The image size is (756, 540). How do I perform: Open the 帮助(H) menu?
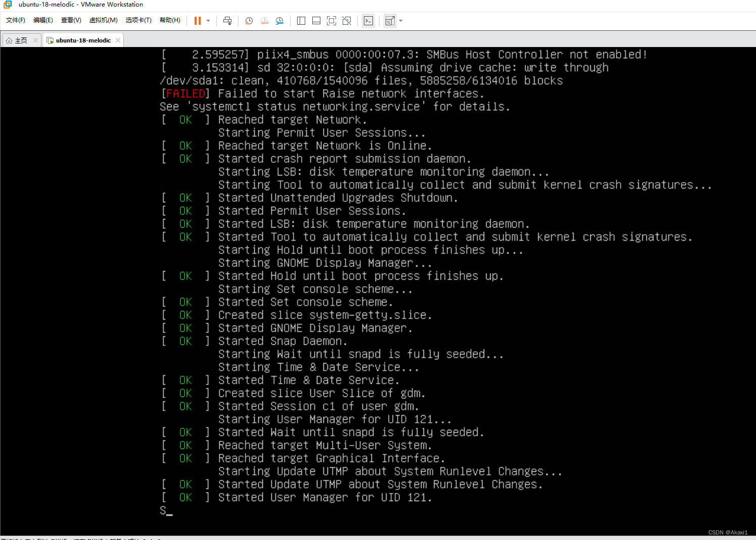[170, 20]
